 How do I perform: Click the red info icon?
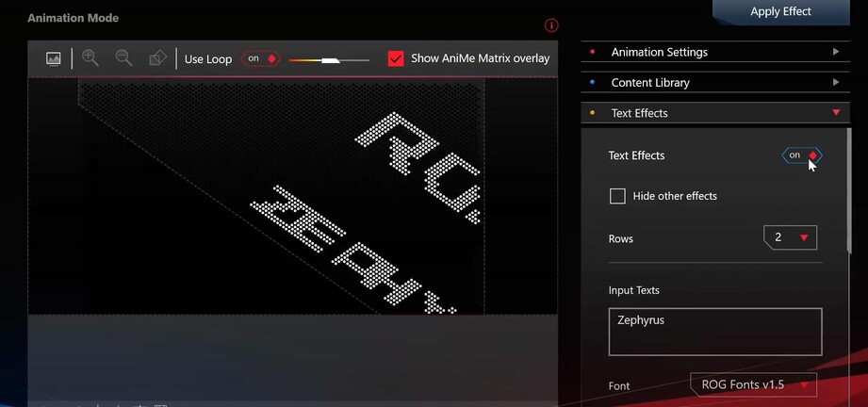(x=551, y=25)
